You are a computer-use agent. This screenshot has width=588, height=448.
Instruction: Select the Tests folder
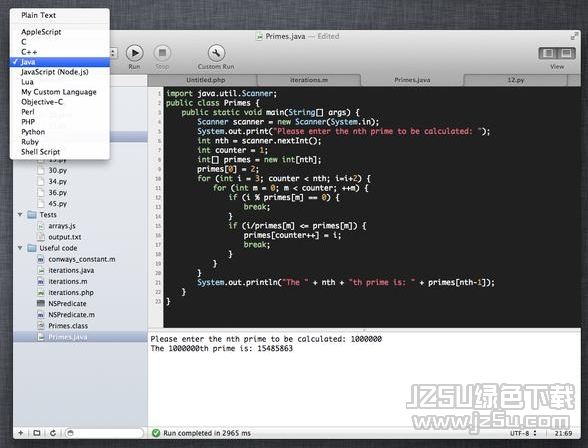coord(48,215)
